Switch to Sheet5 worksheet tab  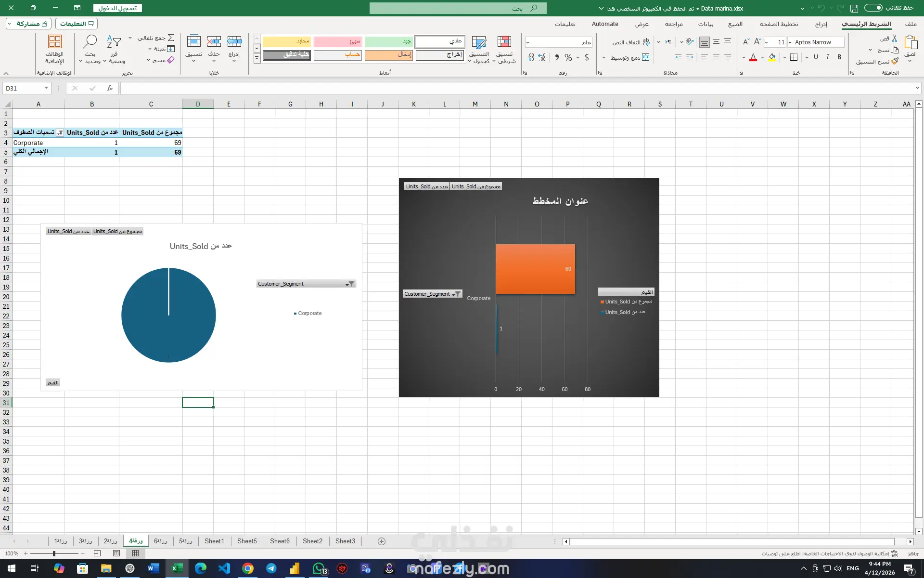coord(247,541)
